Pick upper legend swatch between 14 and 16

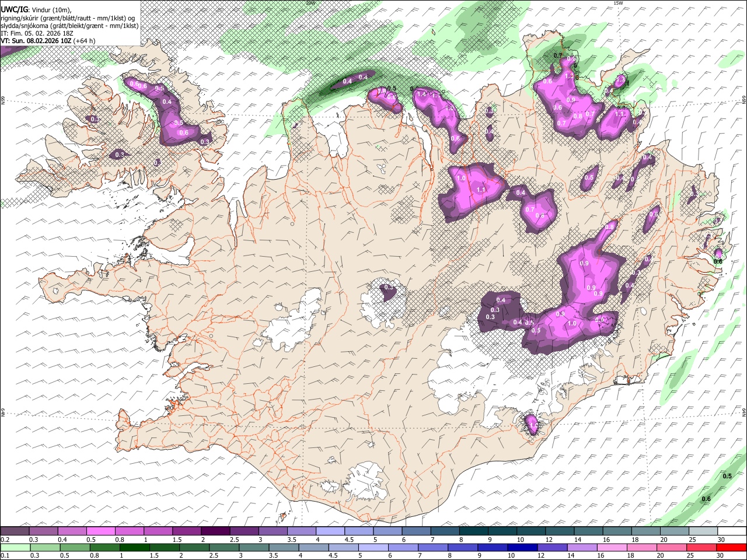[x=588, y=531]
